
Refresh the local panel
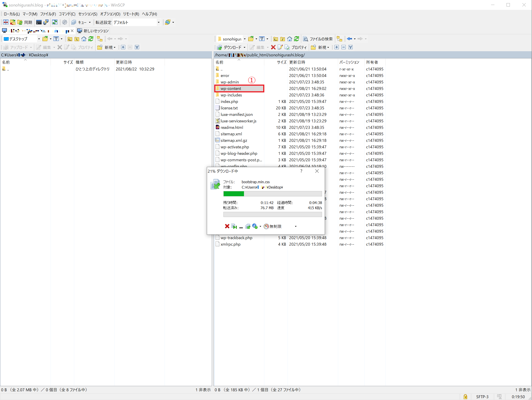pyautogui.click(x=91, y=39)
